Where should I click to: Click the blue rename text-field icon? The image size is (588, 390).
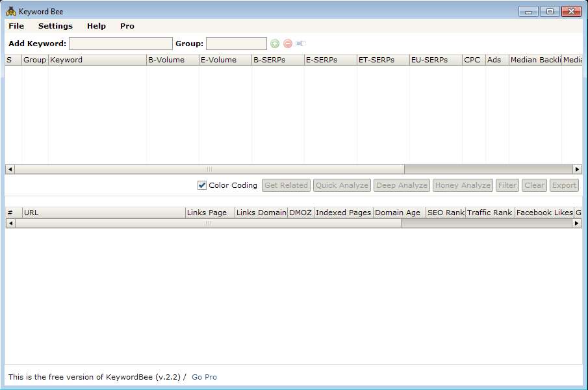click(301, 44)
